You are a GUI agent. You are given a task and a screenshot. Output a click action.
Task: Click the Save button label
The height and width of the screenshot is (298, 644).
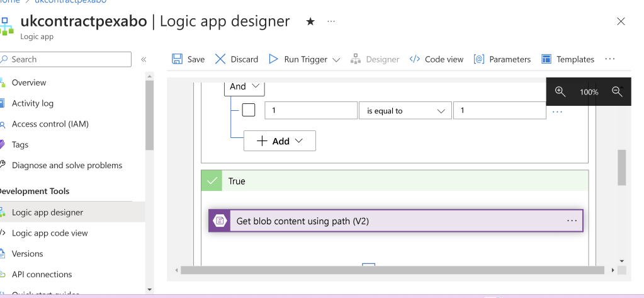196,59
